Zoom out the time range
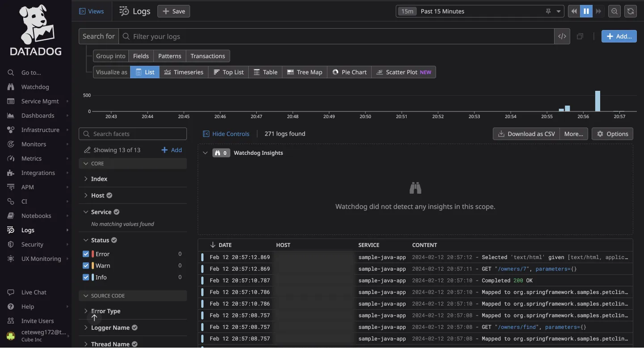Viewport: 644px width, 349px height. [614, 11]
